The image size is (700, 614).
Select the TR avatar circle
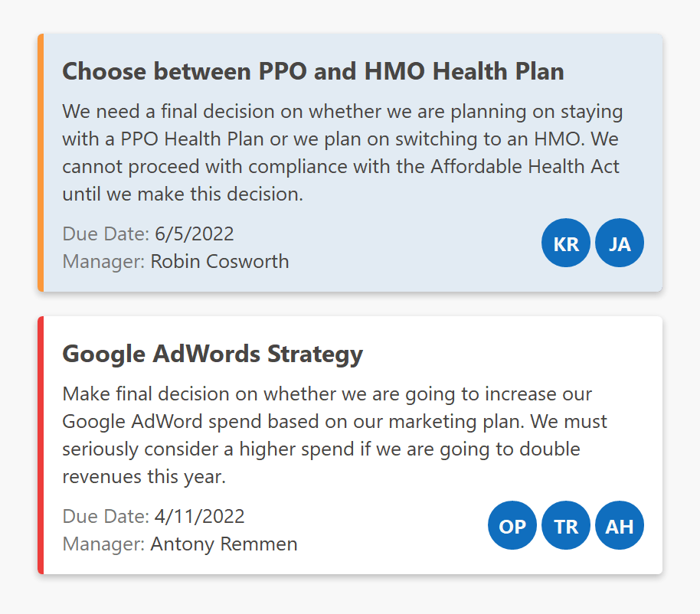point(566,526)
